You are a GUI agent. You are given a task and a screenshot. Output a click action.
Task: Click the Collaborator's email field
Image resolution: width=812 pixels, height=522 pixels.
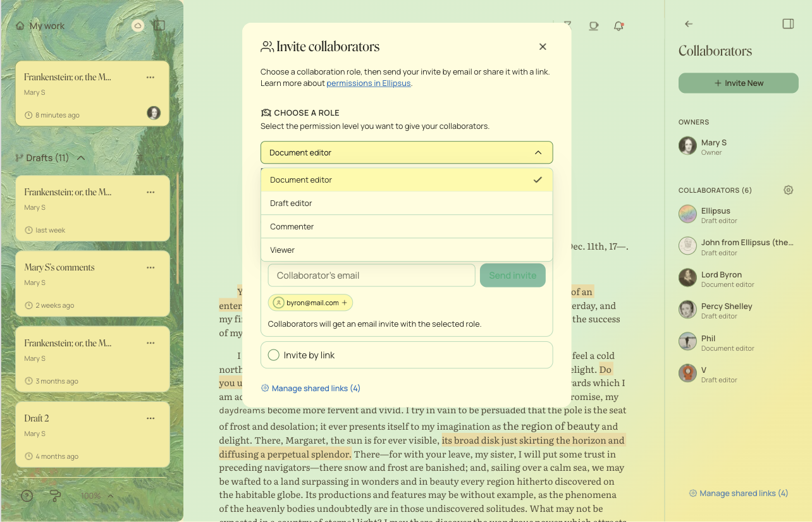[371, 276]
